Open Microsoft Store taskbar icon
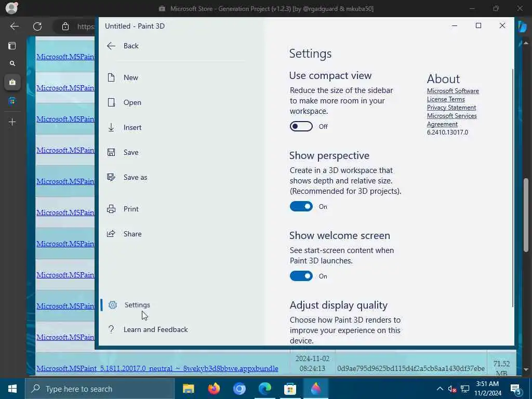 (290, 389)
